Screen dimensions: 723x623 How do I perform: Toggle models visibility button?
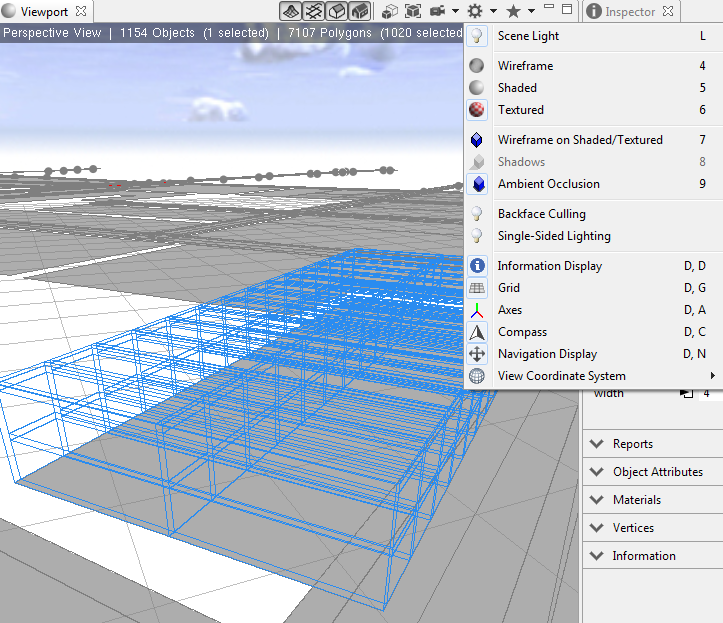[360, 11]
